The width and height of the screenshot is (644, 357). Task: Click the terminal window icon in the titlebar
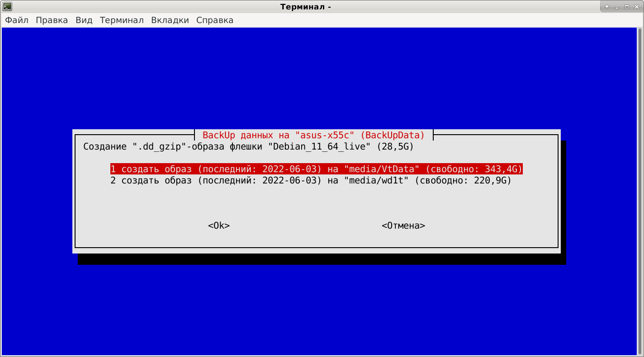[6, 6]
